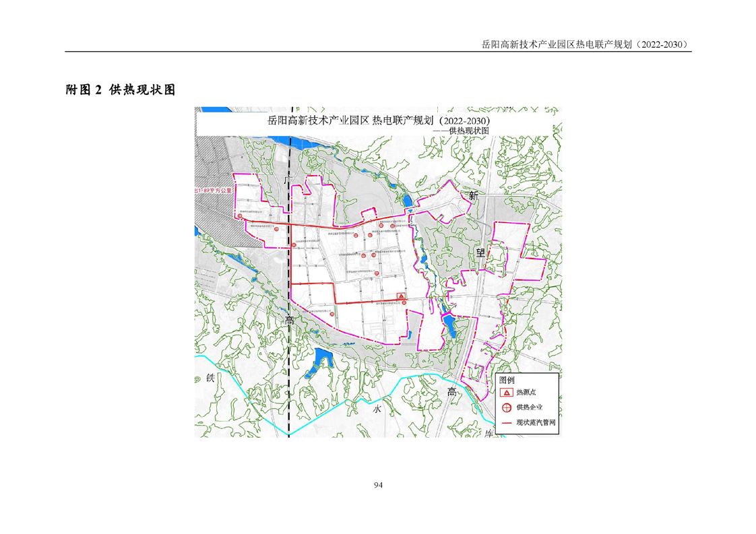This screenshot has width=756, height=534.
Task: Click the heating enterprise marker just below the heat source triangle
Action: tap(404, 304)
